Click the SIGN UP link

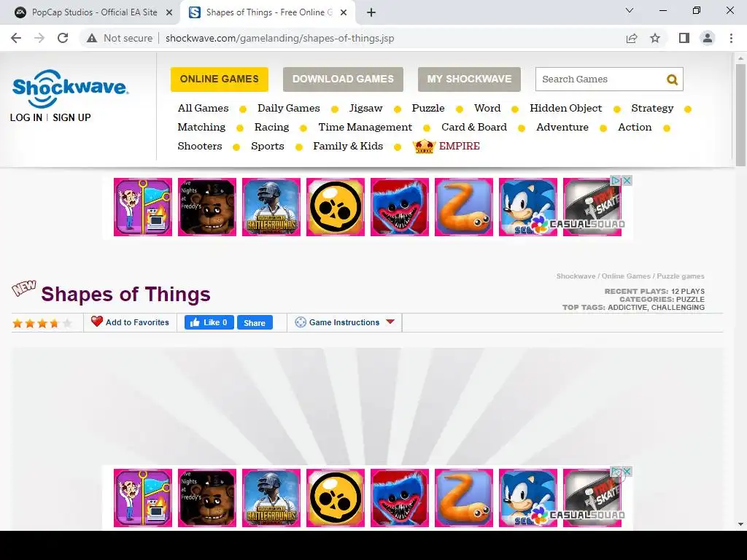[x=71, y=117]
